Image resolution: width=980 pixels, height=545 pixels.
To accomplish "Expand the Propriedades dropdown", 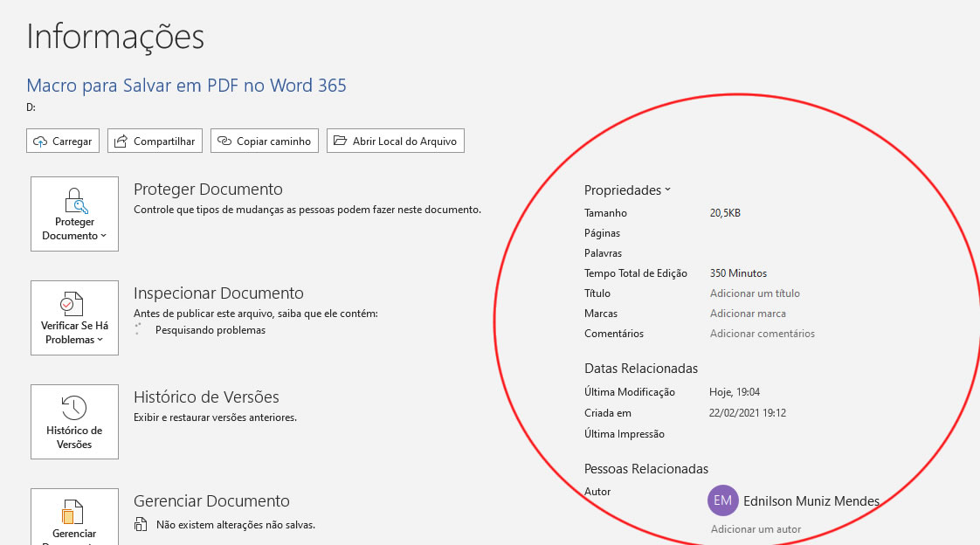I will tap(627, 190).
